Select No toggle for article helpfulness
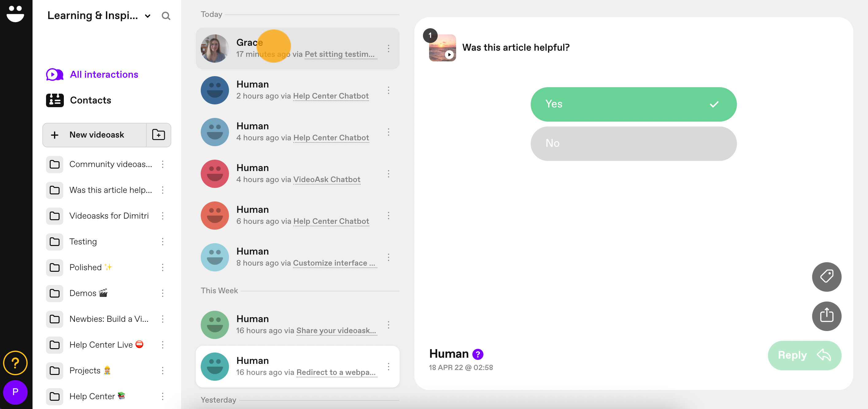This screenshot has width=868, height=409. pyautogui.click(x=633, y=143)
